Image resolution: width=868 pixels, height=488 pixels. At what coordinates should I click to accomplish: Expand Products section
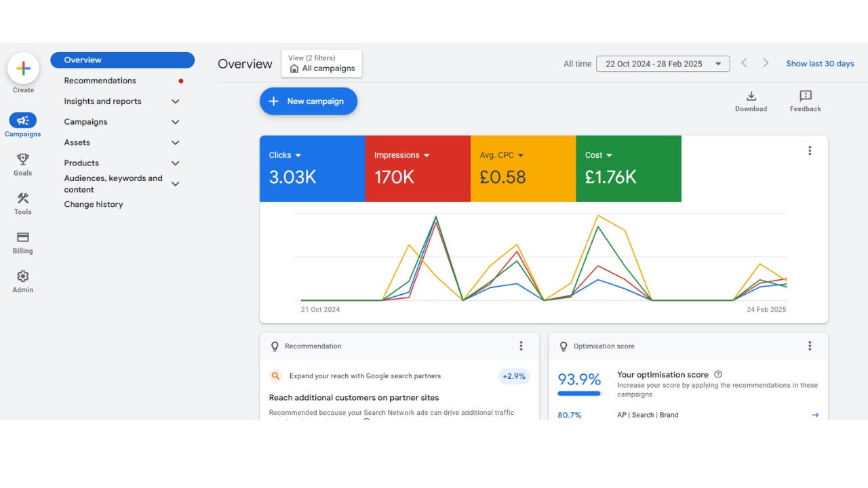[x=175, y=163]
